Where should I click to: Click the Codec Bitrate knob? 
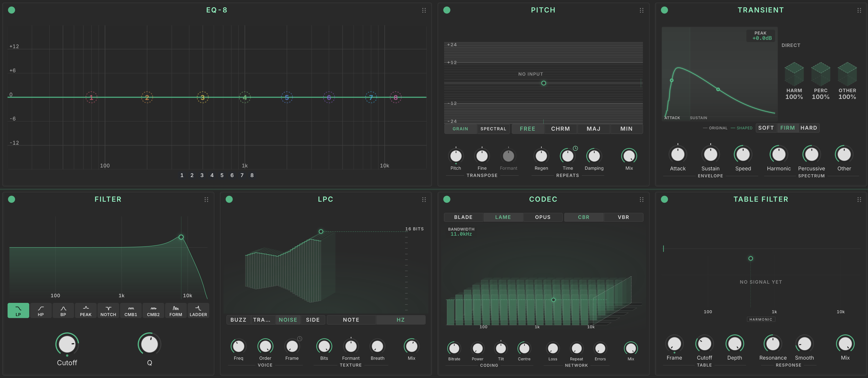454,348
